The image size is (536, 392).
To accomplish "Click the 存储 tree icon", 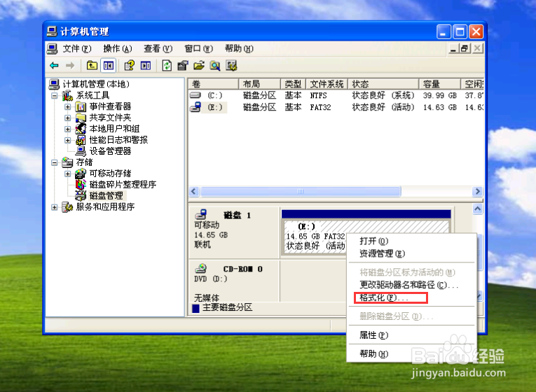I will tap(67, 162).
